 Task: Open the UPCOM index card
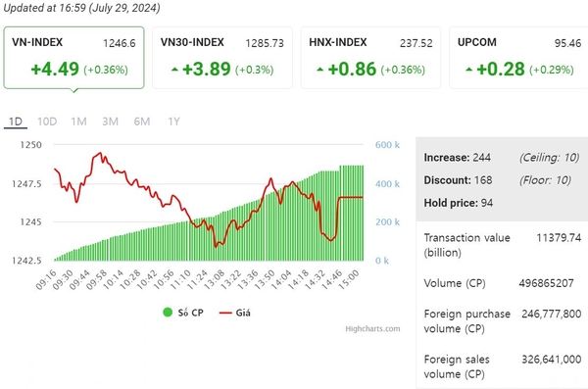click(519, 58)
